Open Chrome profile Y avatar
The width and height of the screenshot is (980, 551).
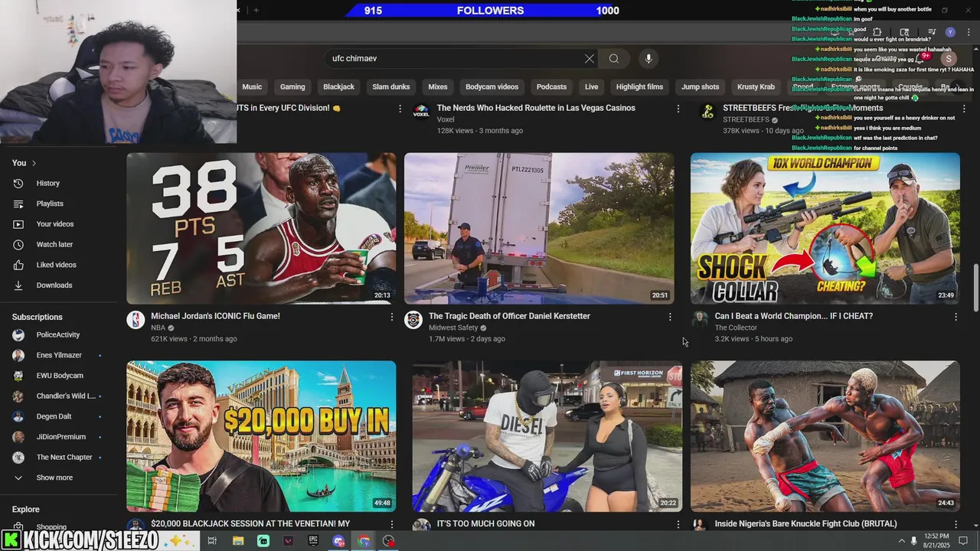(950, 32)
